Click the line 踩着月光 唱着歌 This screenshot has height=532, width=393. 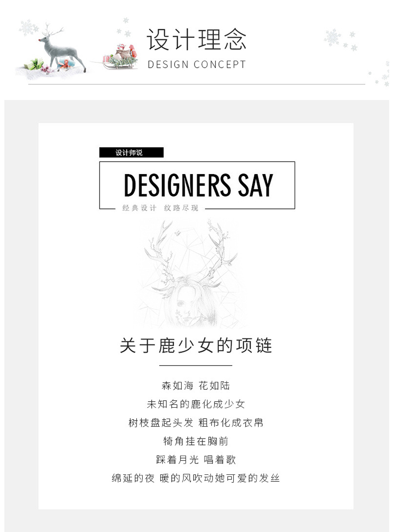[196, 459]
